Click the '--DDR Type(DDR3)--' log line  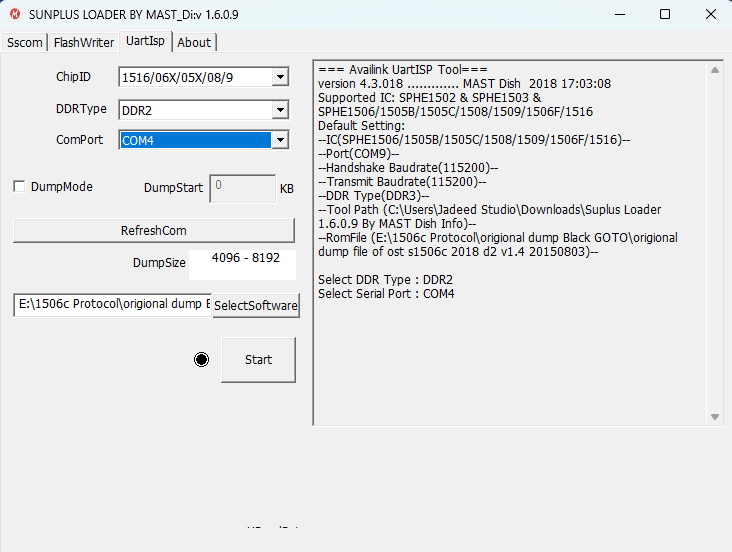373,196
